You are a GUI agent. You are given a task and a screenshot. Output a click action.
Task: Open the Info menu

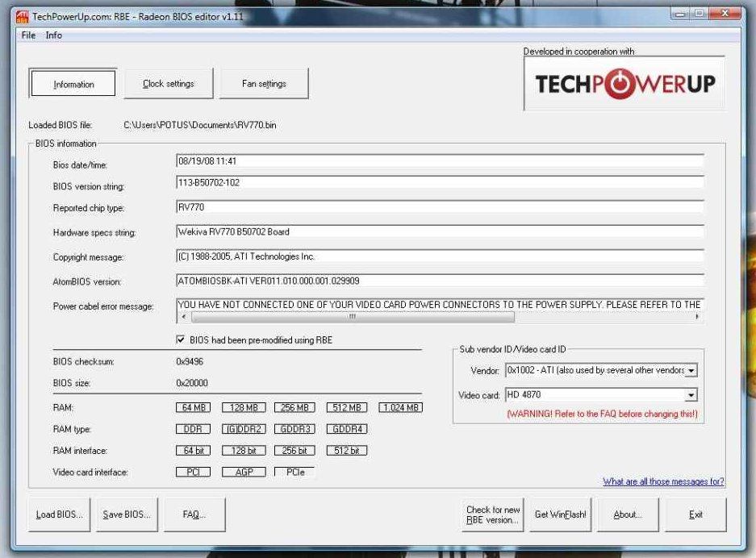53,35
